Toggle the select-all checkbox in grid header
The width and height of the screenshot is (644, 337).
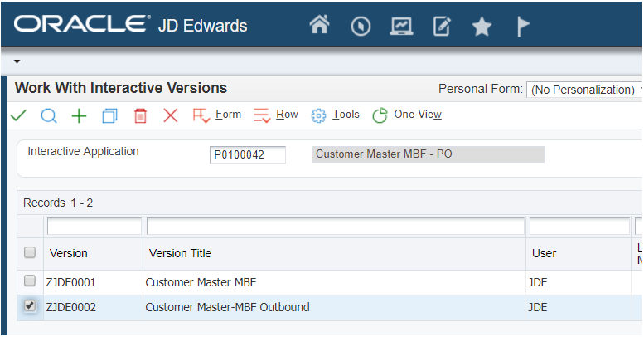pyautogui.click(x=30, y=252)
